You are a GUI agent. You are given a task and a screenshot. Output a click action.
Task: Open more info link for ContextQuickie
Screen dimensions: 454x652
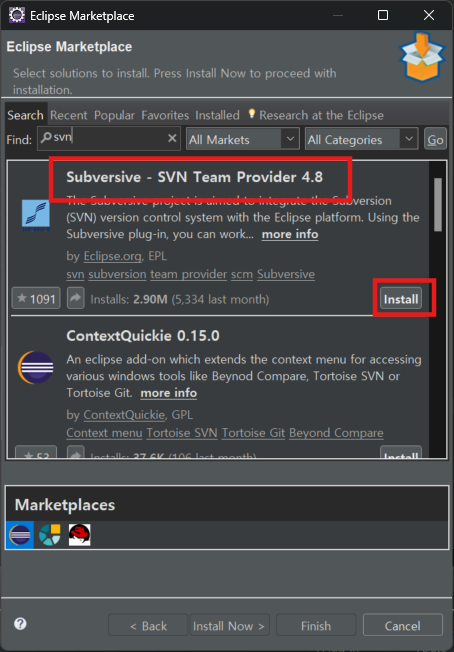[x=168, y=393]
